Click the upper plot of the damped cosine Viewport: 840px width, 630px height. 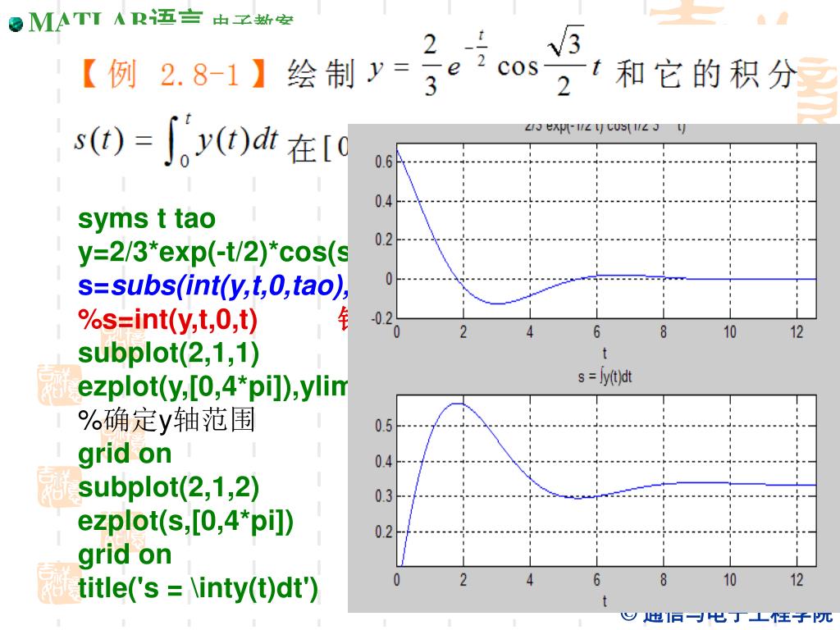coord(606,231)
